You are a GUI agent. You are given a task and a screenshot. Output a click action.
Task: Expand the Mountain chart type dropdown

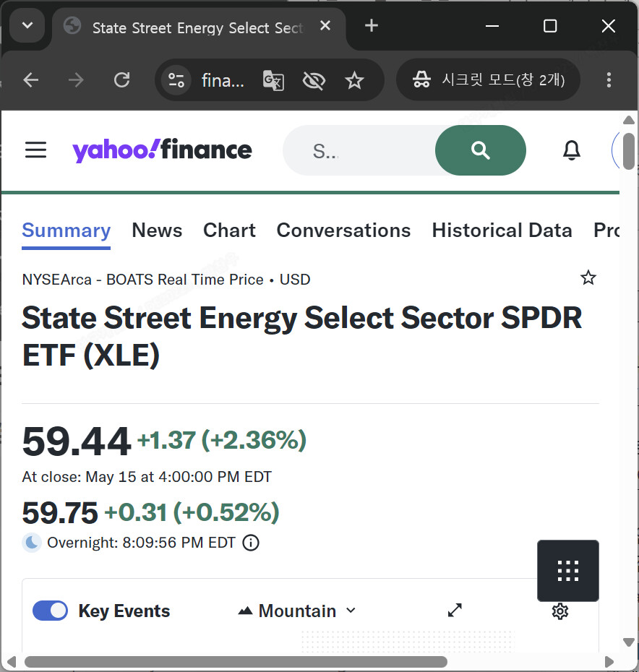pyautogui.click(x=297, y=611)
